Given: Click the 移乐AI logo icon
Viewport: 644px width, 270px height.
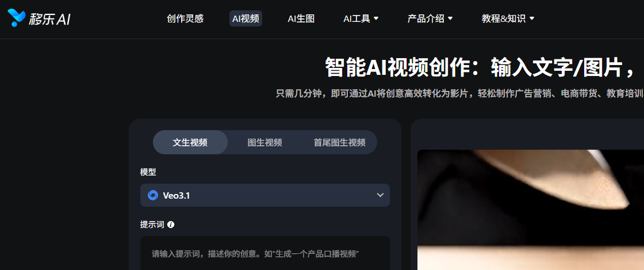Looking at the screenshot, I should [x=17, y=18].
